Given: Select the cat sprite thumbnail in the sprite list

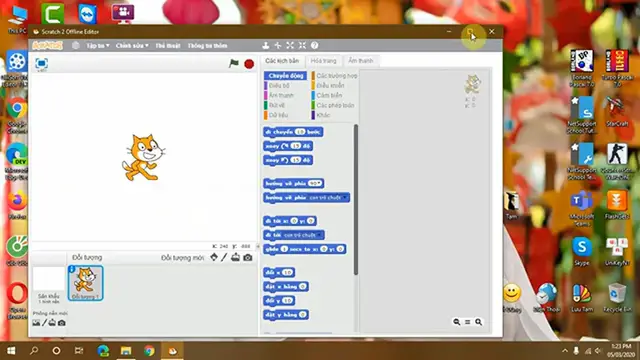Looking at the screenshot, I should click(85, 283).
